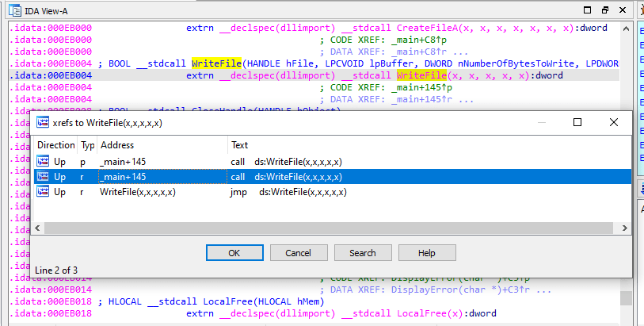Sort xrefs by the Direction column header

[x=55, y=145]
